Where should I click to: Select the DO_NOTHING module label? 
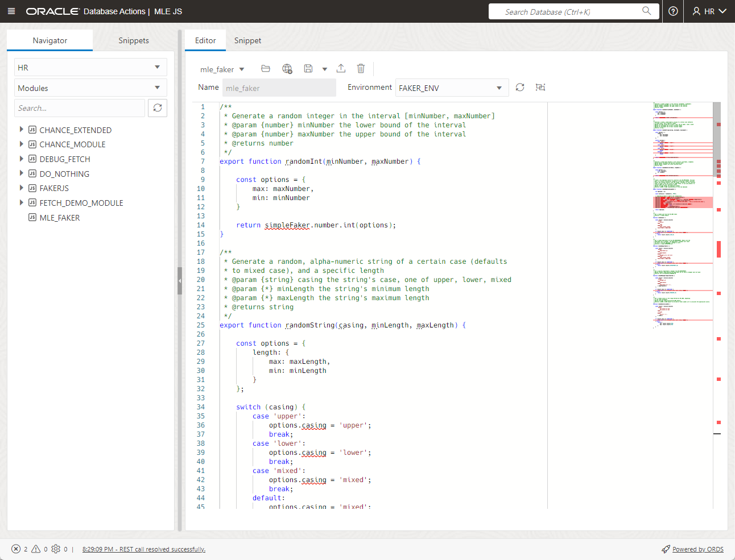pos(64,174)
